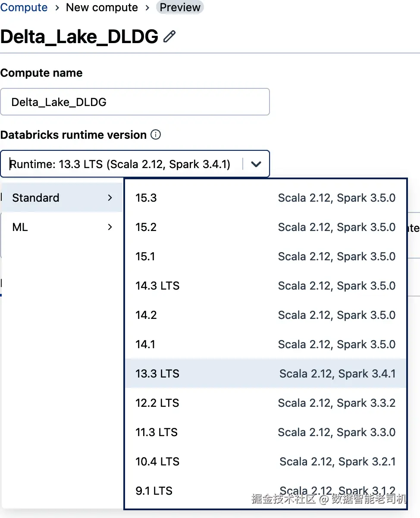Viewport: 420px width, 518px height.
Task: Expand the Standard runtime submenu chevron
Action: (110, 198)
